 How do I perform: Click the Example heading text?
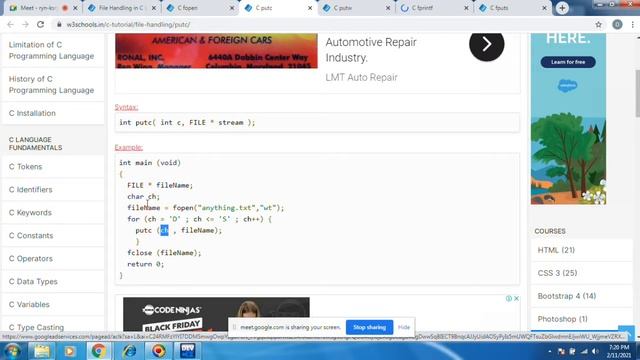pyautogui.click(x=129, y=147)
